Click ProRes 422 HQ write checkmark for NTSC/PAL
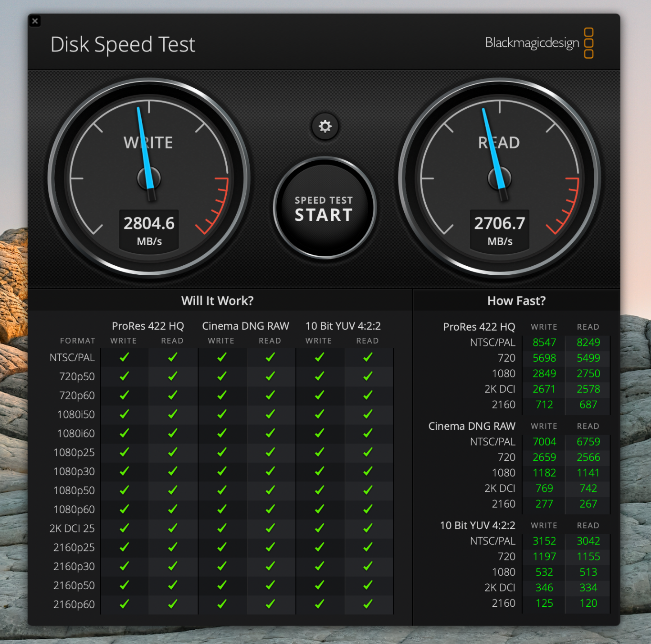The width and height of the screenshot is (651, 644). (x=124, y=357)
